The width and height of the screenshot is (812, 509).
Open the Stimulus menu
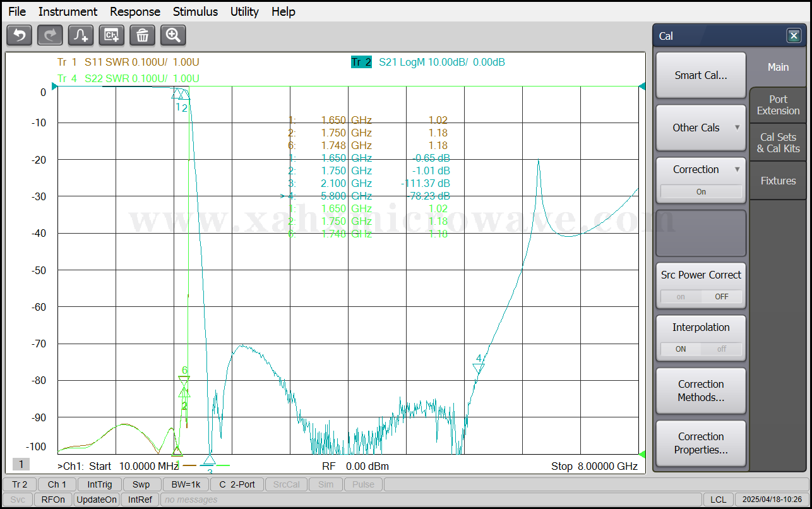click(x=195, y=11)
